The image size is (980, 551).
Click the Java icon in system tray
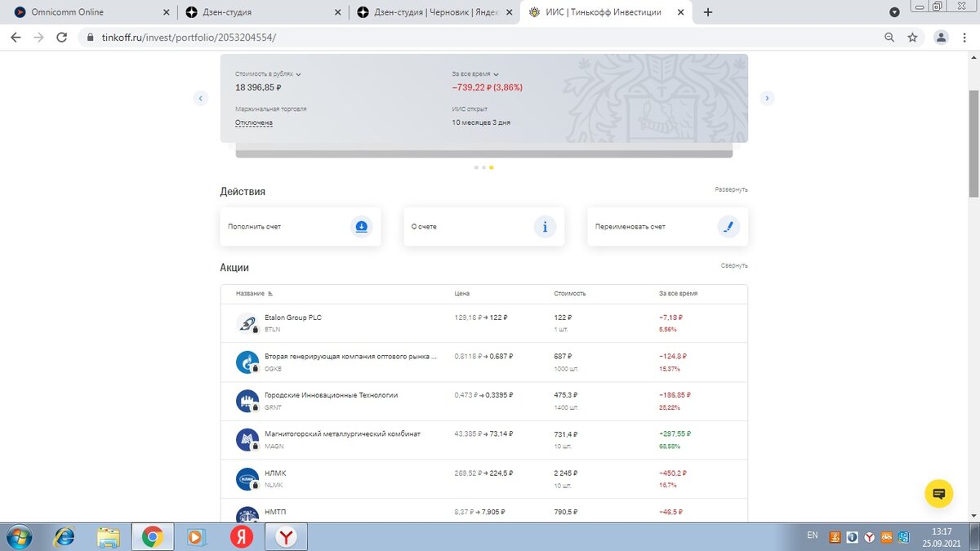[x=835, y=536]
